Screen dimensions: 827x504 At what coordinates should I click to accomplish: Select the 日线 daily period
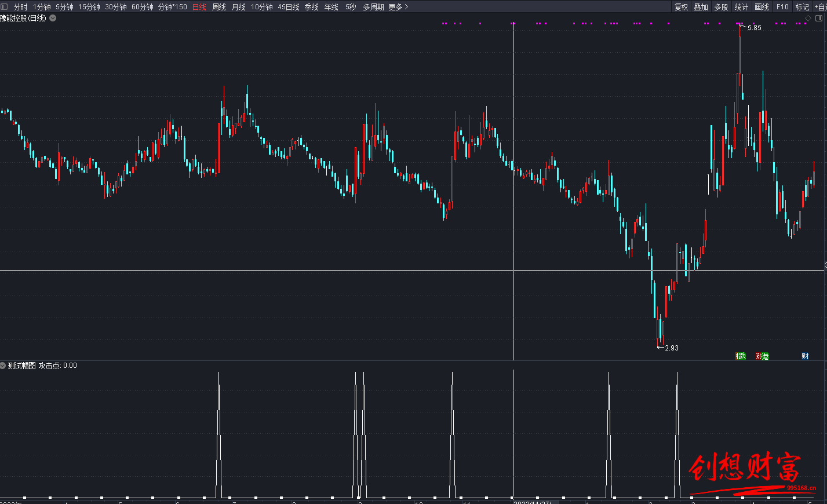[x=199, y=7]
